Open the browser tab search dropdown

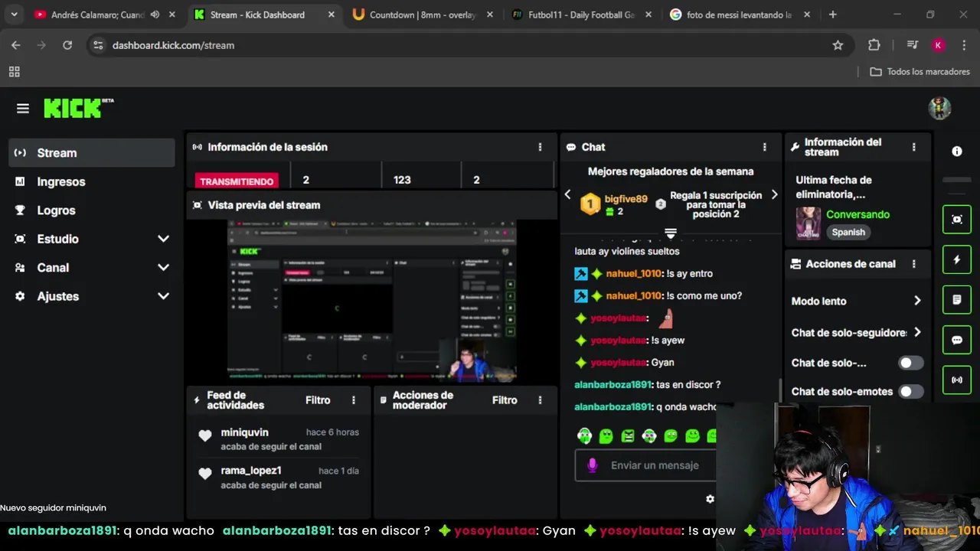[14, 15]
